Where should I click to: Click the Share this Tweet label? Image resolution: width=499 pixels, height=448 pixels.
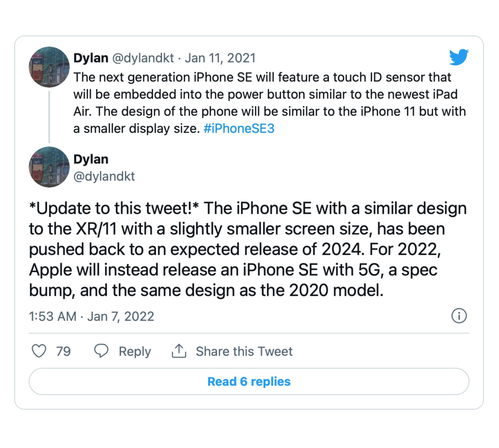tap(244, 351)
